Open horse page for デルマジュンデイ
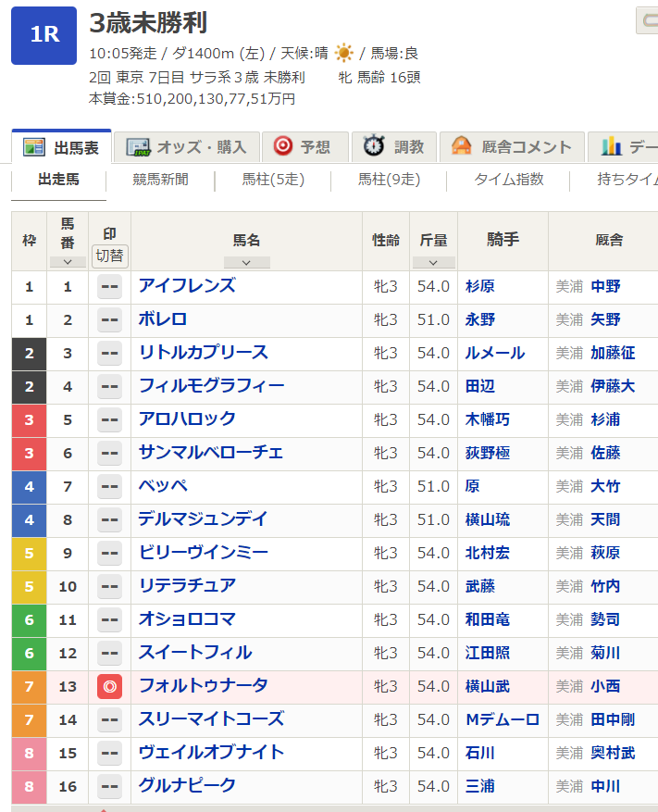 point(203,519)
